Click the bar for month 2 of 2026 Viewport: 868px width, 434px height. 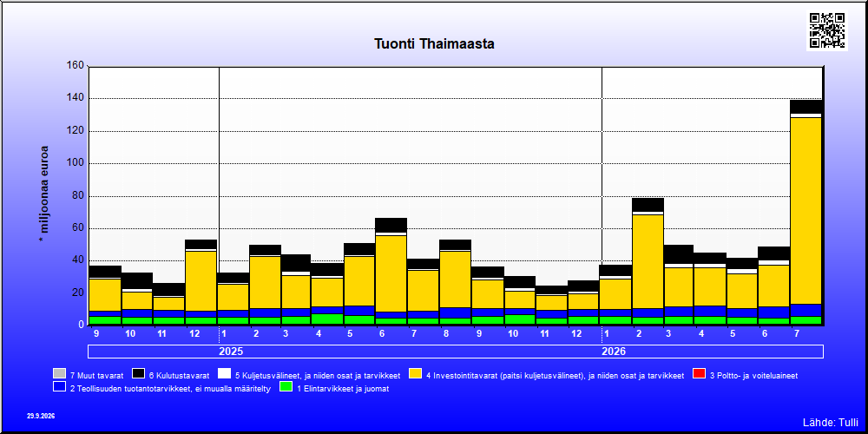pyautogui.click(x=648, y=261)
